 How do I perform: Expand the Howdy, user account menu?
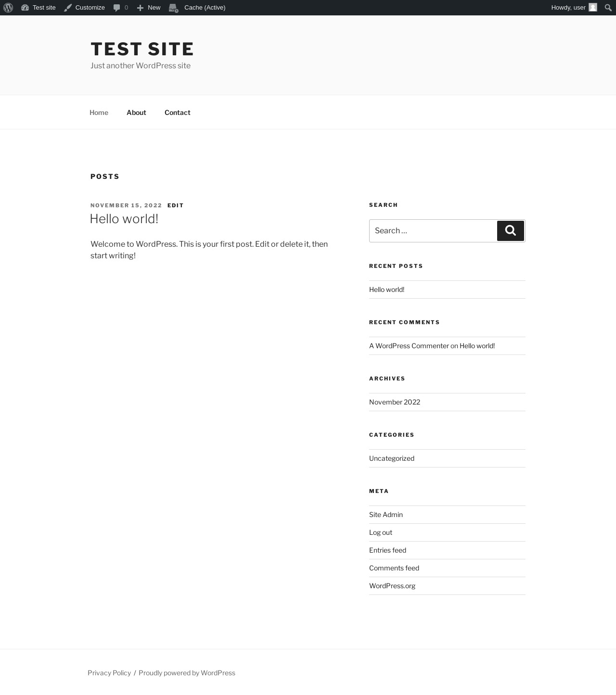[x=568, y=7]
